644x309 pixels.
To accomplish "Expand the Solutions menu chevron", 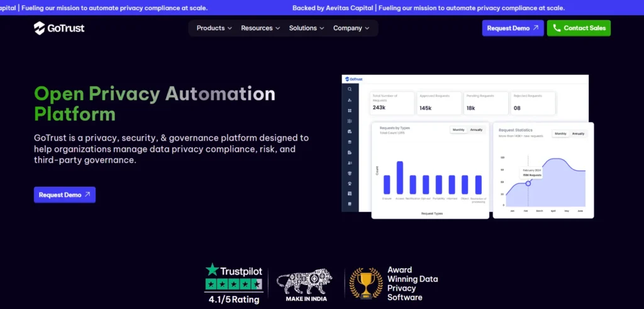I will [322, 28].
